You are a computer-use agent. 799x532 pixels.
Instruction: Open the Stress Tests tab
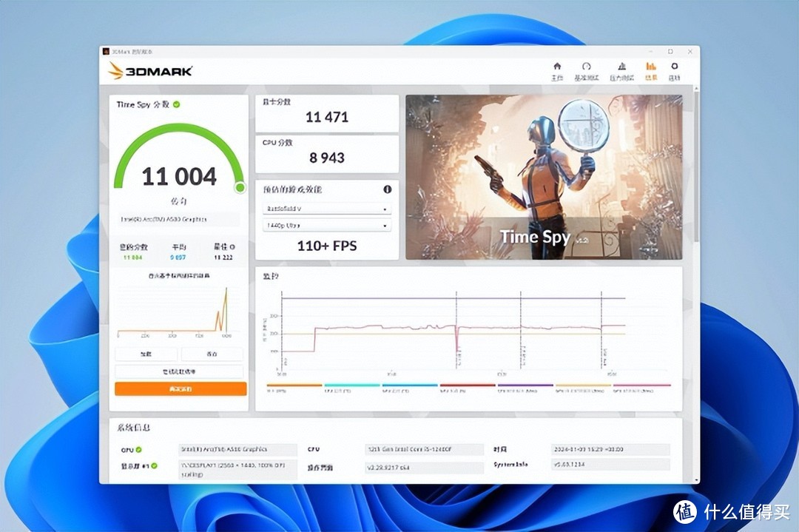click(x=621, y=71)
